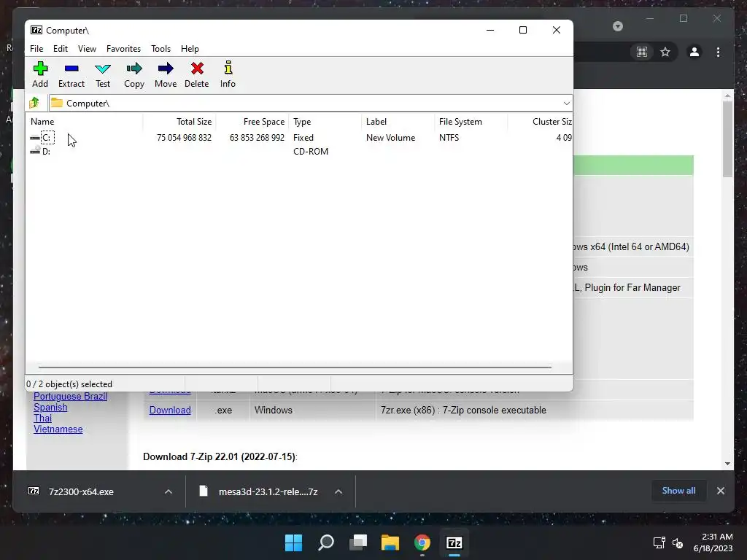Sort by the Label column header

(398, 122)
